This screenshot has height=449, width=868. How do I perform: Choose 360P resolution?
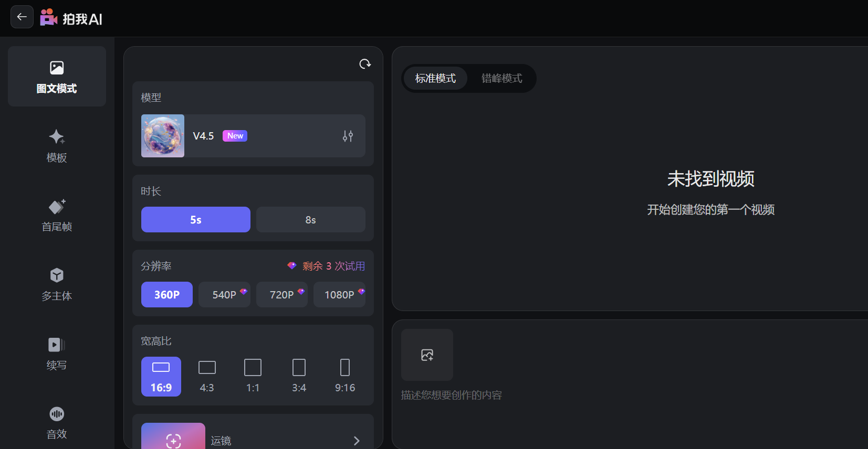point(167,295)
